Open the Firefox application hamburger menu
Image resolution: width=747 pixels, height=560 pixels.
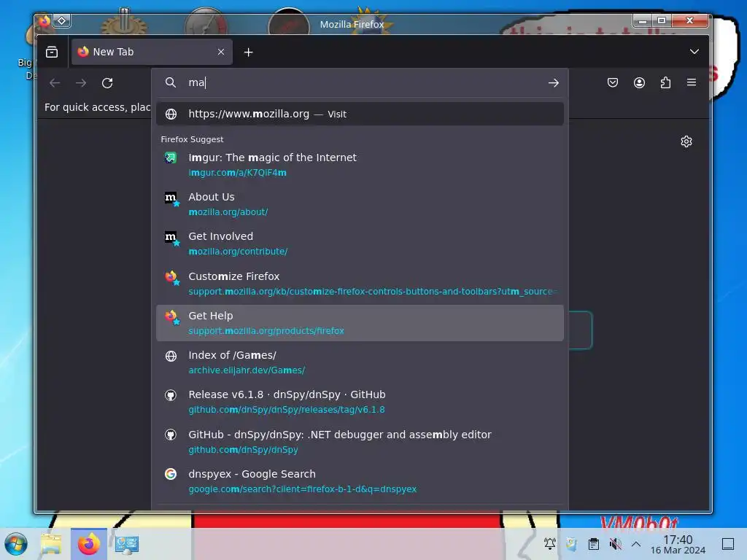click(692, 82)
